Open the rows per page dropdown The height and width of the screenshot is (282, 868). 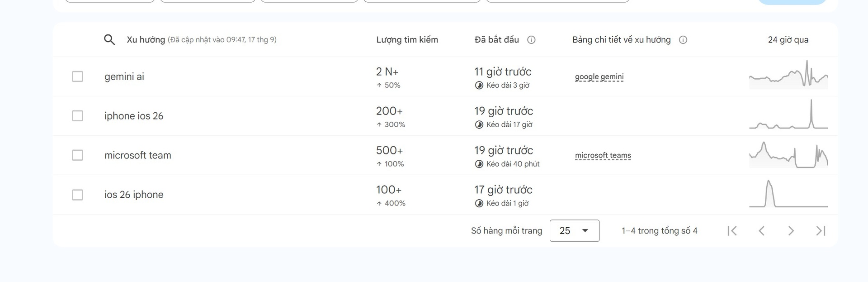[574, 231]
